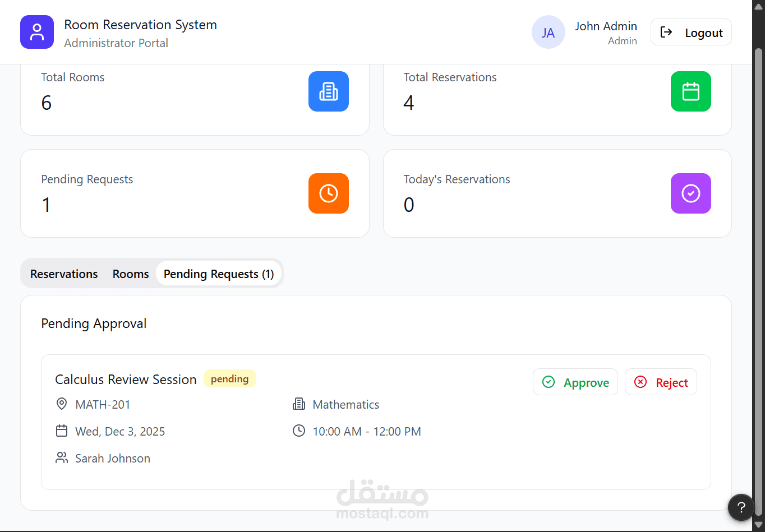Click the purple Today's Reservations checkmark icon

tap(690, 193)
